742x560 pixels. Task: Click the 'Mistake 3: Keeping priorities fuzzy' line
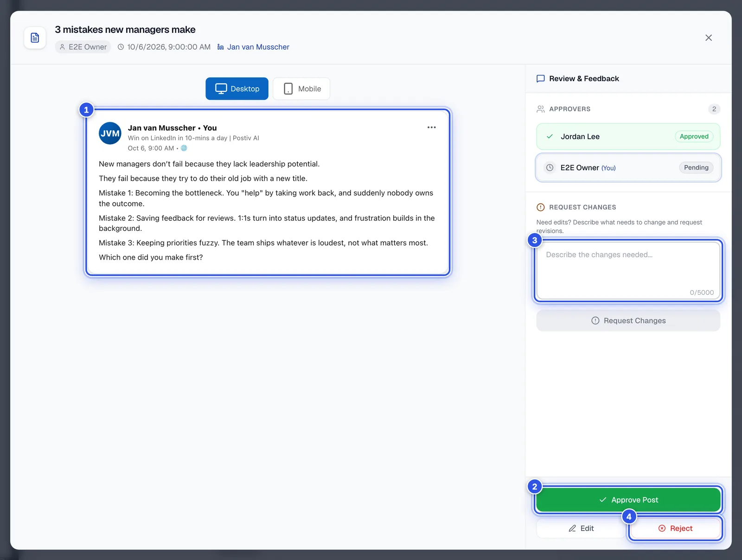263,243
